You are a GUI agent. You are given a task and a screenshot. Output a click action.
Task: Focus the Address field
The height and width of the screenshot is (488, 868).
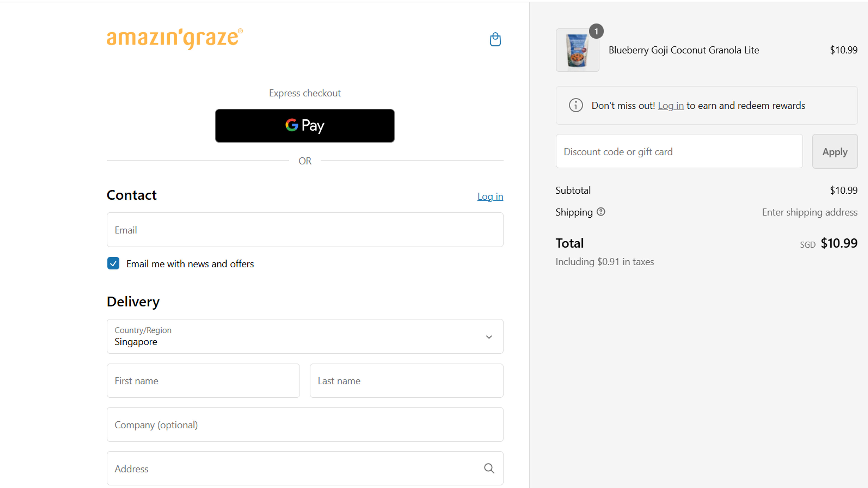tap(305, 468)
